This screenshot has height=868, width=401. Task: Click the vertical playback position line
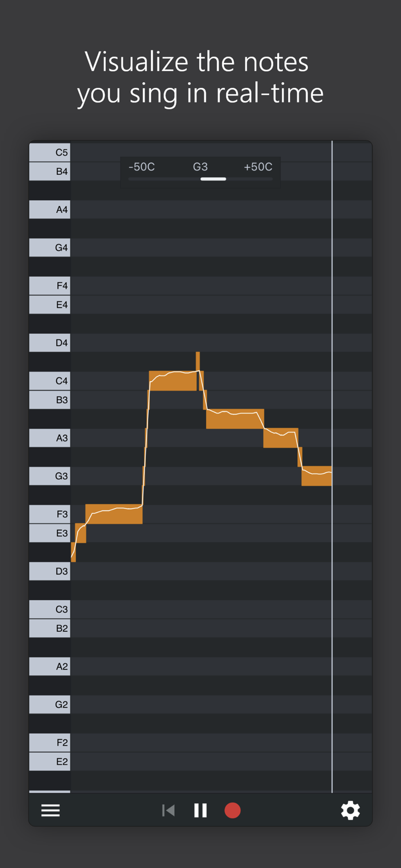coord(332,463)
